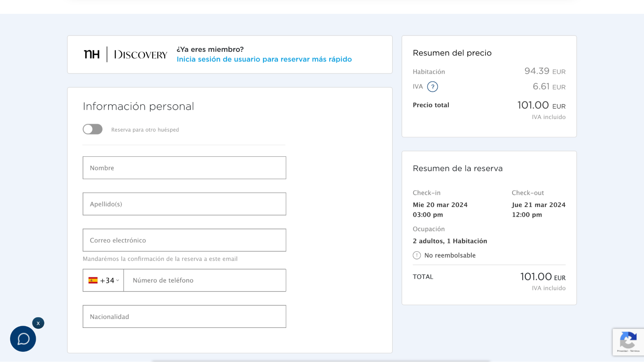Viewport: 644px width, 362px height.
Task: Focus the Número de teléfono field
Action: 205,280
